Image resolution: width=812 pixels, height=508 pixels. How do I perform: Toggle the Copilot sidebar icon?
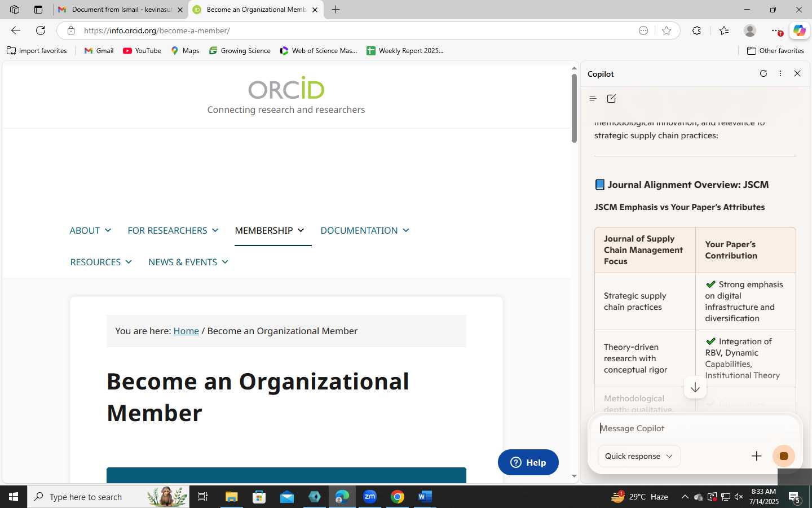(799, 30)
